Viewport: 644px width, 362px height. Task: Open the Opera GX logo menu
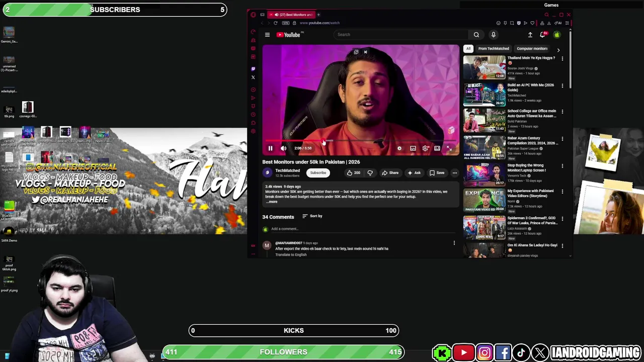point(253,15)
